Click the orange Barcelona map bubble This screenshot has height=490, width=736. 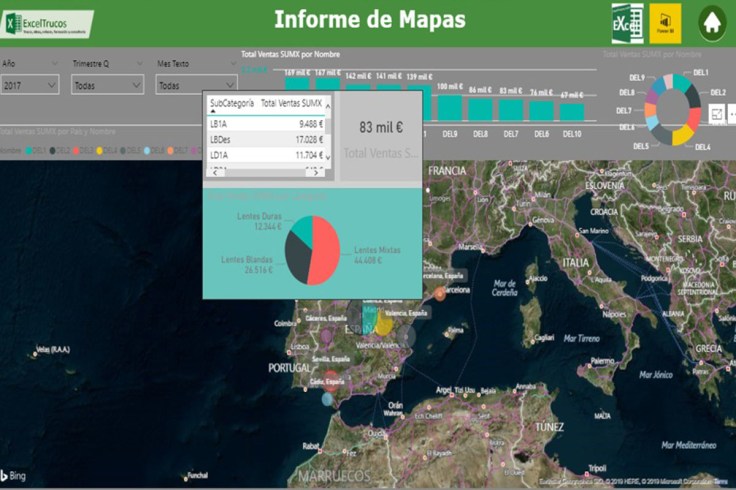(x=440, y=294)
